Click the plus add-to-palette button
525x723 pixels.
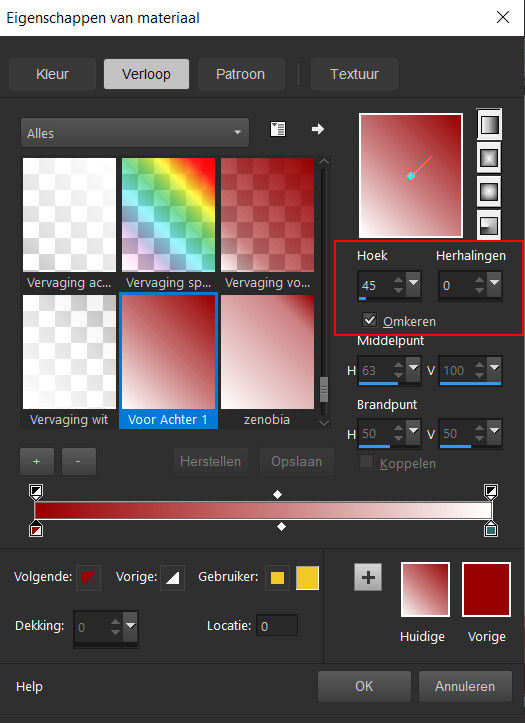368,577
